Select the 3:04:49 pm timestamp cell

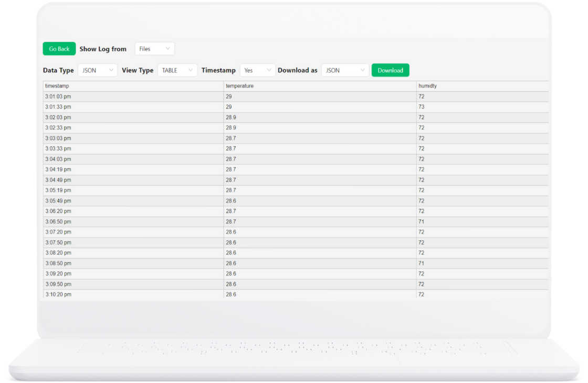[133, 180]
